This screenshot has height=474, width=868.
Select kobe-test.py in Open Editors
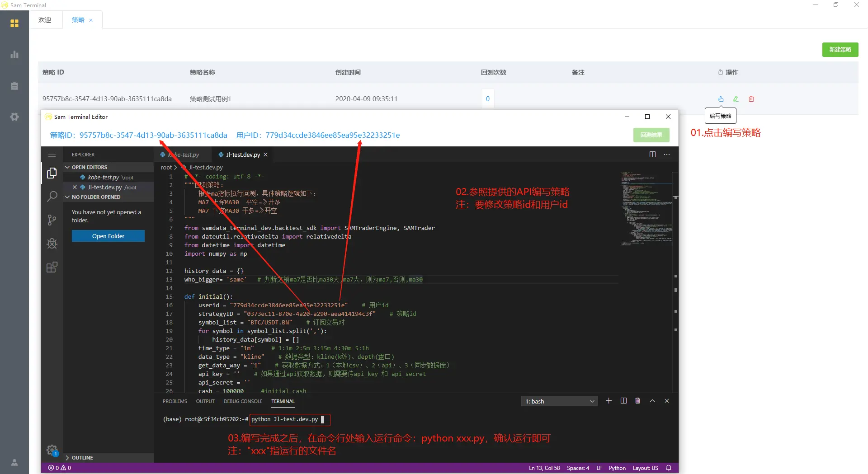[108, 177]
